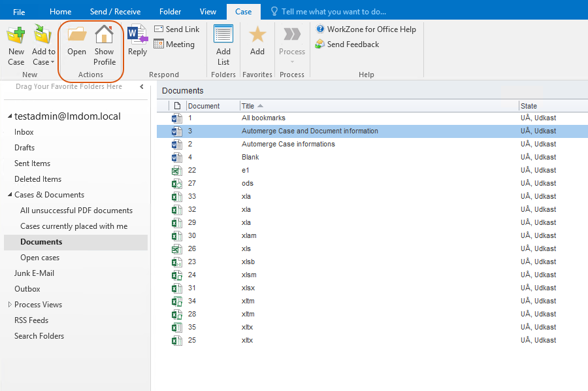Collapse the testadmin@lmdom.local account tree
Image resolution: width=588 pixels, height=391 pixels.
(10, 116)
